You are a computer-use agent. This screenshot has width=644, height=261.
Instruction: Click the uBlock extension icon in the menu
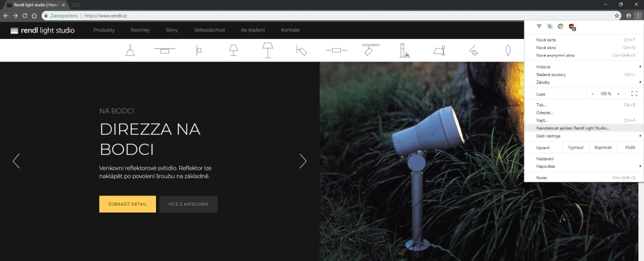tap(572, 26)
